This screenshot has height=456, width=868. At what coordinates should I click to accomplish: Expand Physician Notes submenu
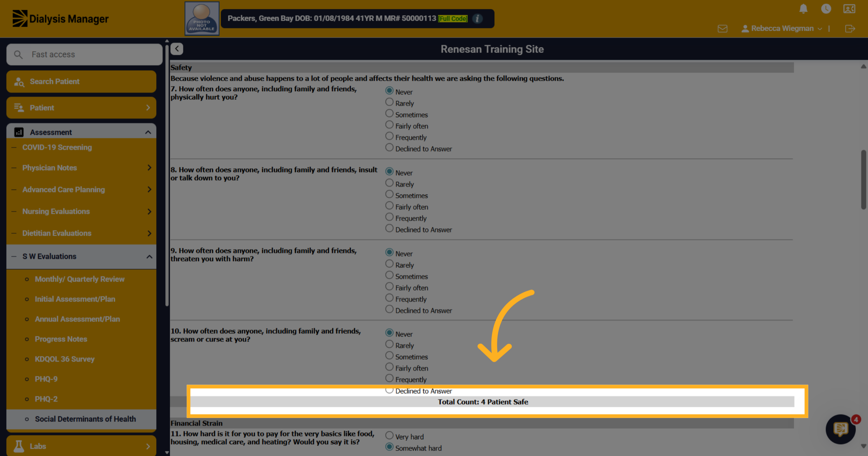(149, 168)
